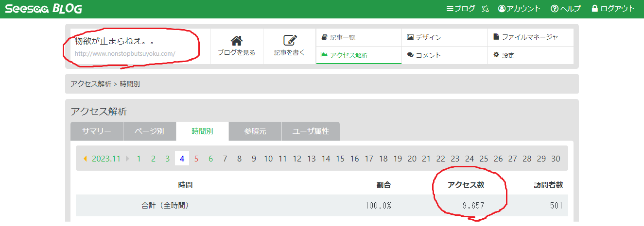The width and height of the screenshot is (644, 226).
Task: Click the gear icon beside 設定
Action: [496, 55]
